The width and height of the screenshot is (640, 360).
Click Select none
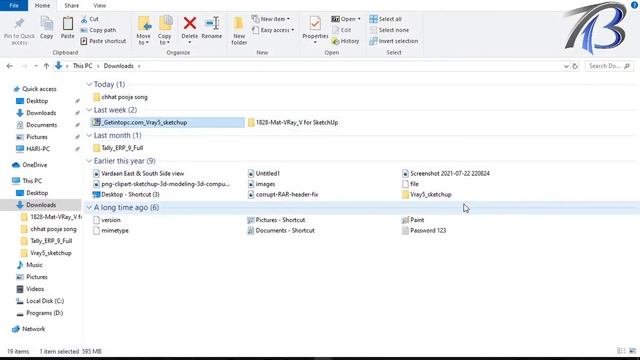(389, 30)
